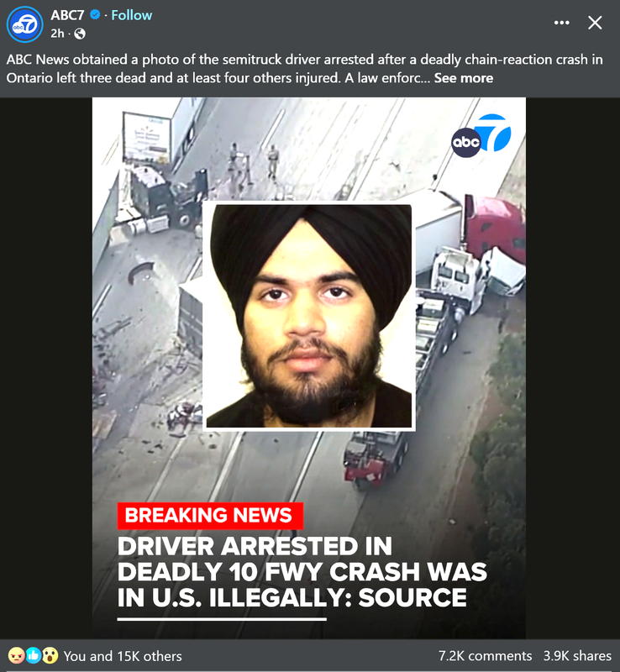The image size is (620, 672).
Task: Click the Breaking News red banner
Action: (x=210, y=515)
